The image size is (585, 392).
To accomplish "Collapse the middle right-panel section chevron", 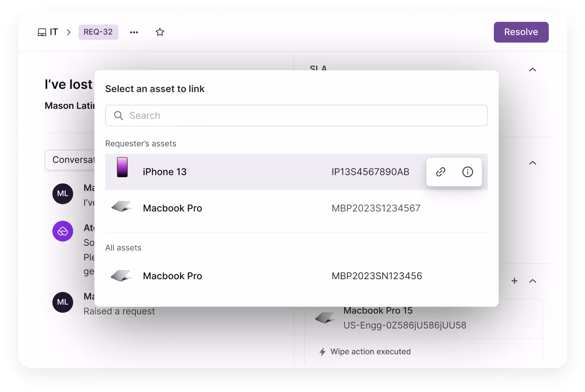I will 532,163.
